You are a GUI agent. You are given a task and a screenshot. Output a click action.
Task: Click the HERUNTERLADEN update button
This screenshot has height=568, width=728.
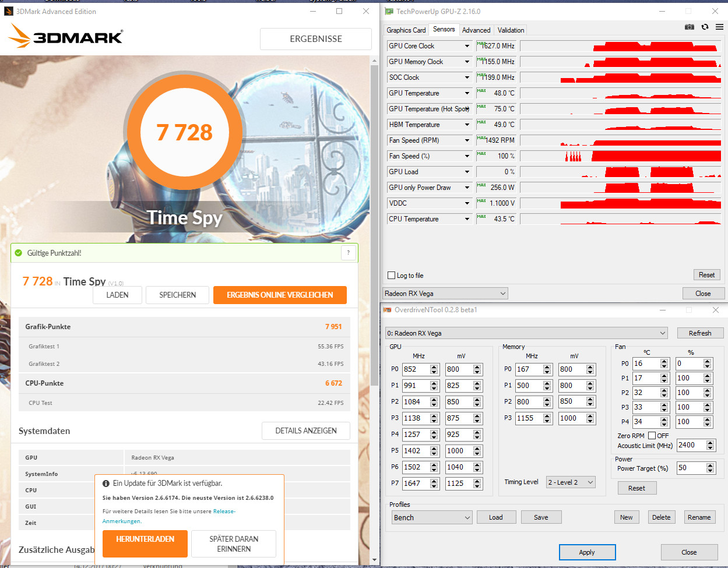pos(145,544)
